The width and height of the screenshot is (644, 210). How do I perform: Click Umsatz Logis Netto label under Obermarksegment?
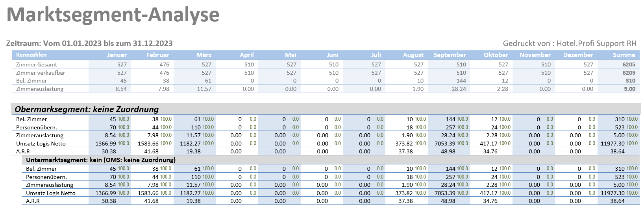pos(41,144)
